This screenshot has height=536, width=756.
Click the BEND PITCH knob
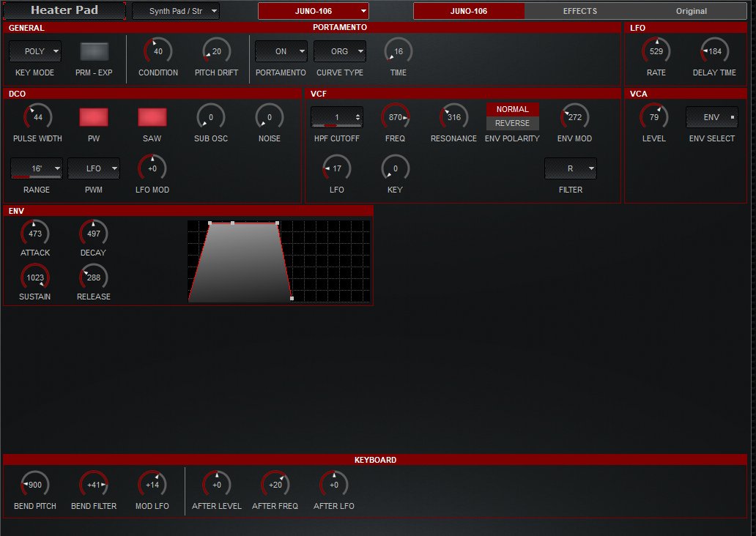click(x=35, y=485)
